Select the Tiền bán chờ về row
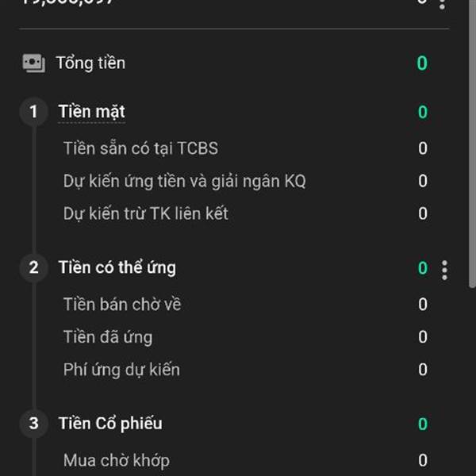Image resolution: width=476 pixels, height=476 pixels. click(x=122, y=305)
